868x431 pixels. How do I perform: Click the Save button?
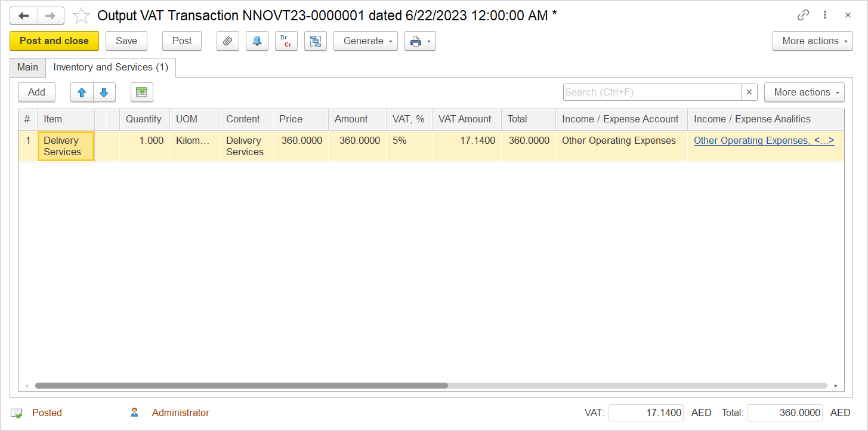pyautogui.click(x=126, y=41)
